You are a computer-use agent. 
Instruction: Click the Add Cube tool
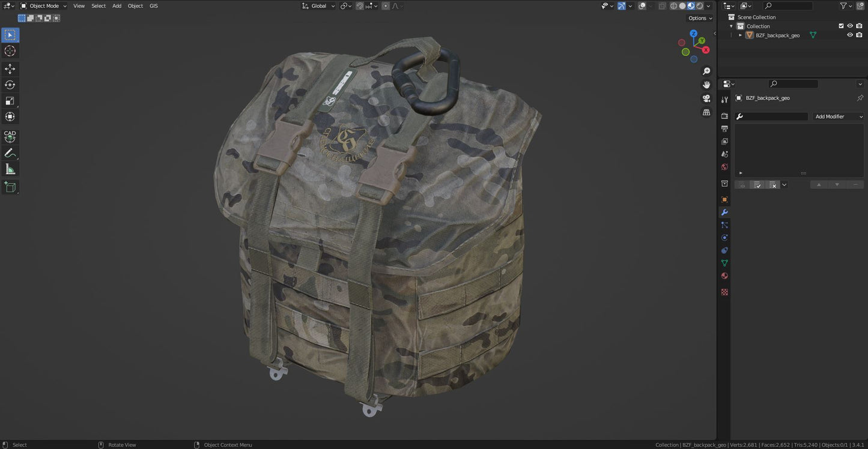click(x=10, y=187)
